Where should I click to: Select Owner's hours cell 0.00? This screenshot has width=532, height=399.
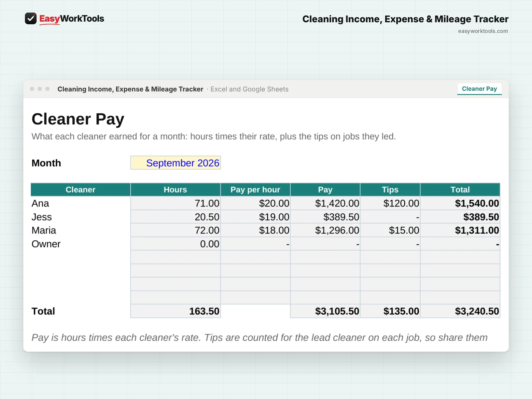pyautogui.click(x=176, y=244)
